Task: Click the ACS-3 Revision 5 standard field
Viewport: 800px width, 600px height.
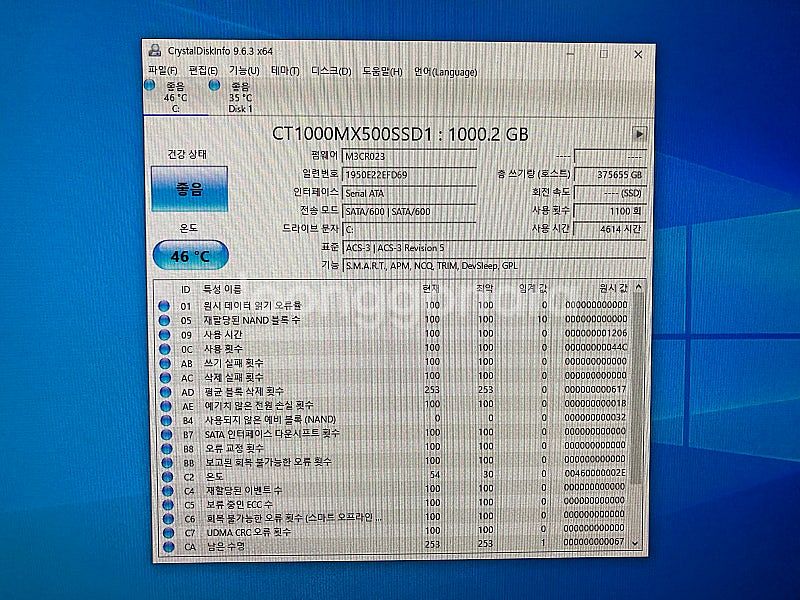Action: tap(494, 248)
